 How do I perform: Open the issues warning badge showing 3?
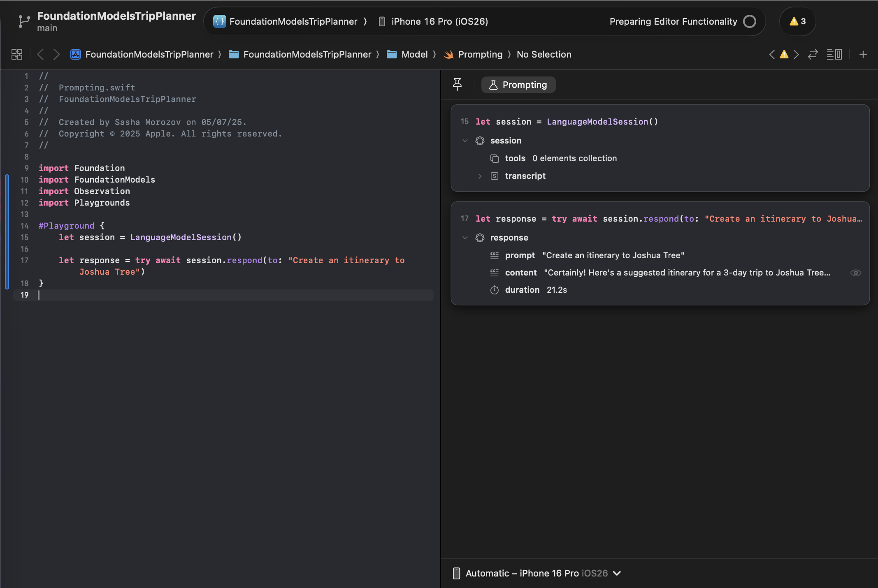point(797,21)
